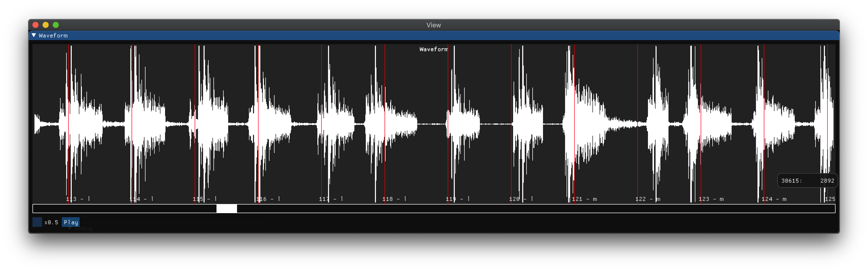Select the '118 - l' segment label
The height and width of the screenshot is (271, 868).
tap(394, 199)
